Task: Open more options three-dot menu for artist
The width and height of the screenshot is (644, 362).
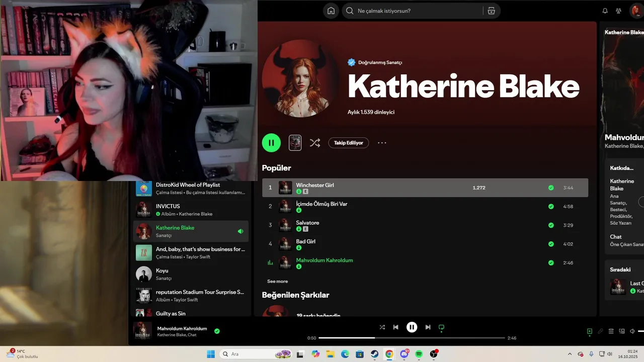Action: [382, 143]
